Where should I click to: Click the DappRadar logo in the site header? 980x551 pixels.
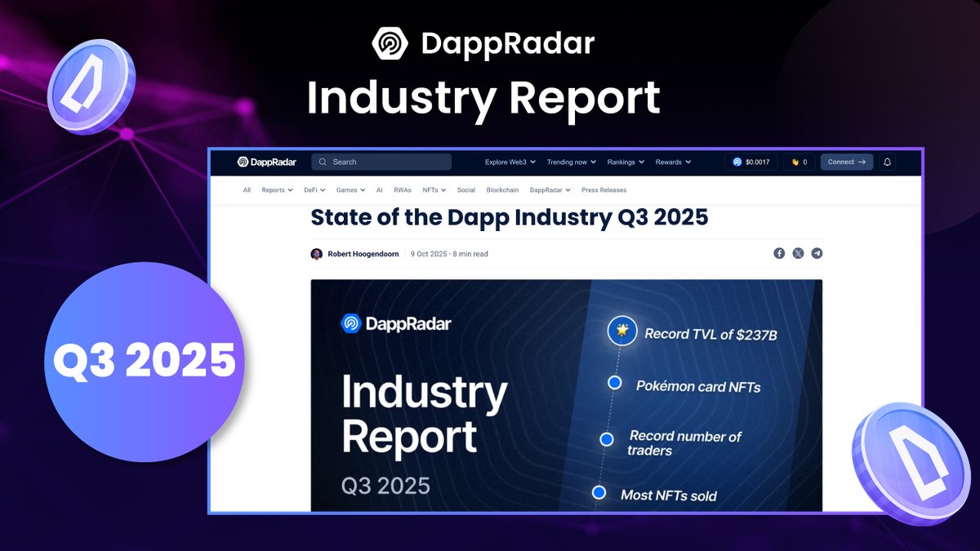266,162
